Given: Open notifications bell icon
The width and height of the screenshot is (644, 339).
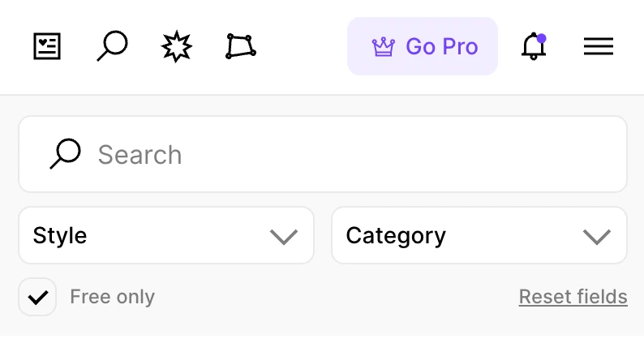Looking at the screenshot, I should pyautogui.click(x=534, y=46).
